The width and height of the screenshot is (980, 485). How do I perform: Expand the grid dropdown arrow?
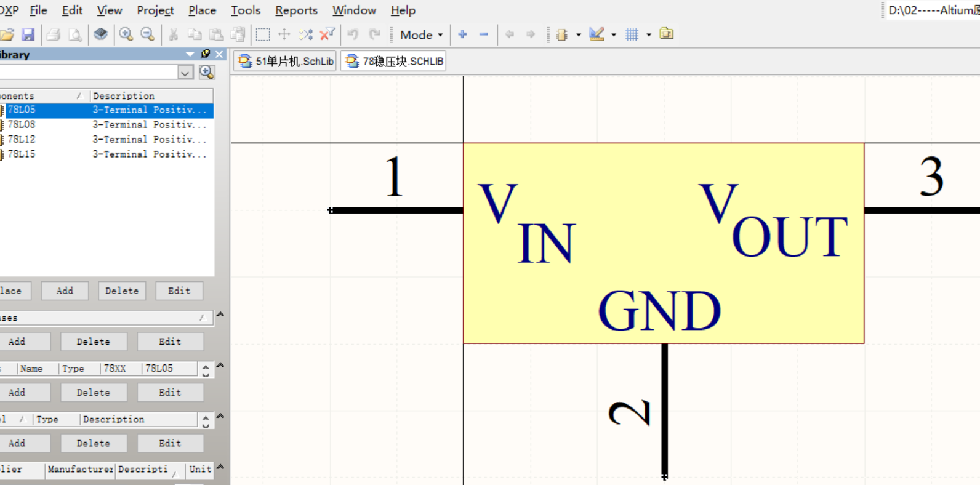point(649,35)
